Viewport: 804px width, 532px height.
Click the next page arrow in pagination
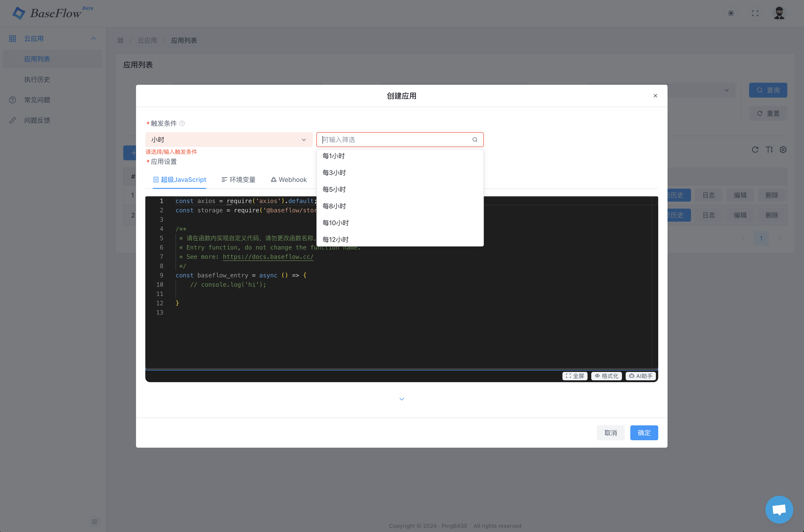[x=780, y=239]
